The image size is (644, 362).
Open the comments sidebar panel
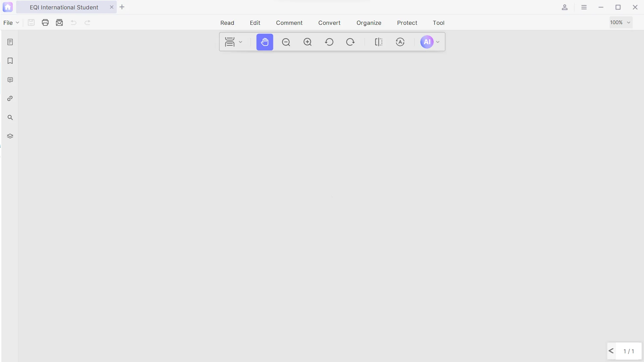(10, 80)
